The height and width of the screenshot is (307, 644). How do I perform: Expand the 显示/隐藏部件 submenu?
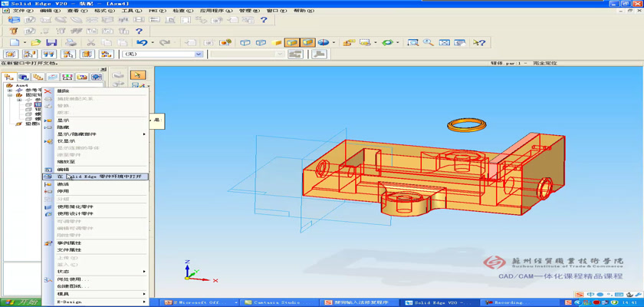tap(96, 134)
